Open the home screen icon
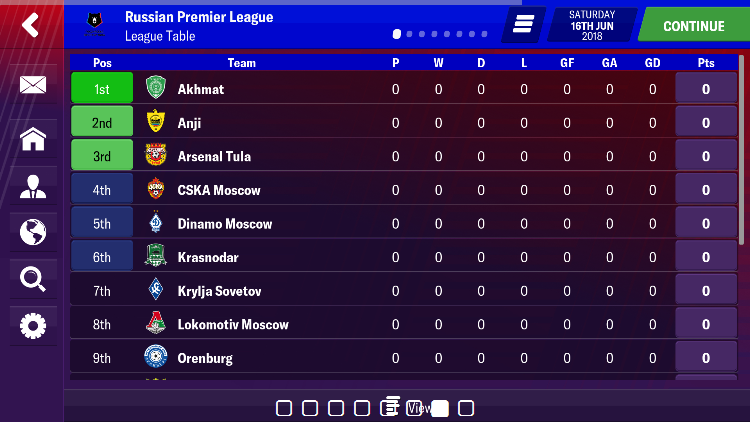The image size is (750, 422). [33, 139]
